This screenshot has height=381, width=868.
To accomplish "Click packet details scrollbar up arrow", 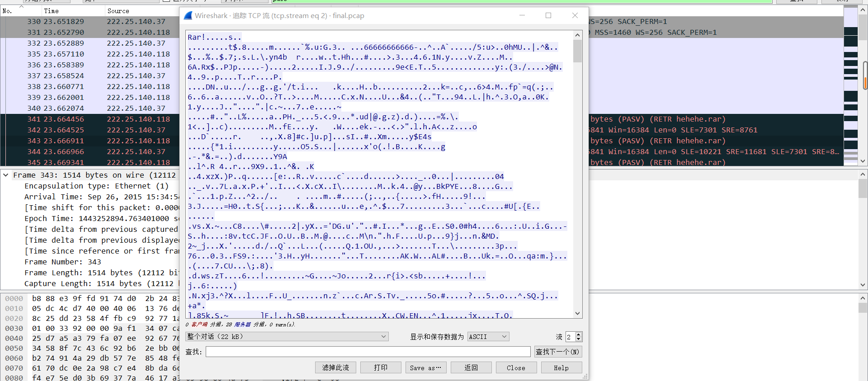I will [863, 174].
